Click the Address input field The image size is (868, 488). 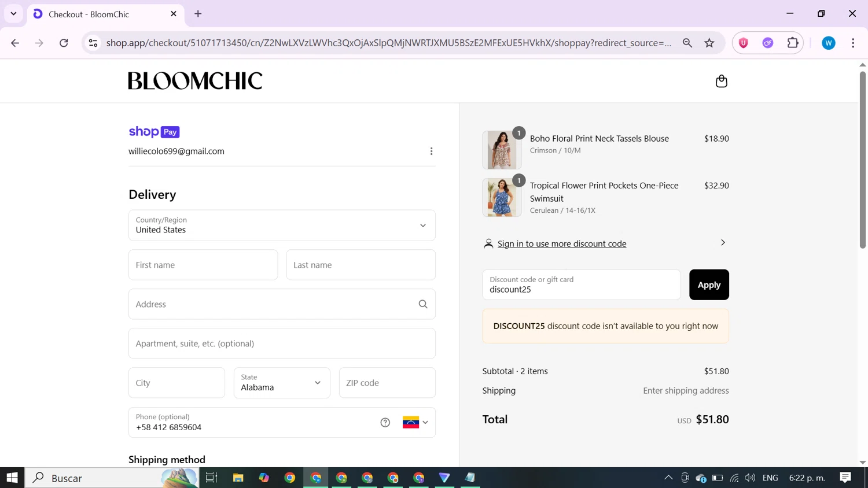[x=282, y=304]
